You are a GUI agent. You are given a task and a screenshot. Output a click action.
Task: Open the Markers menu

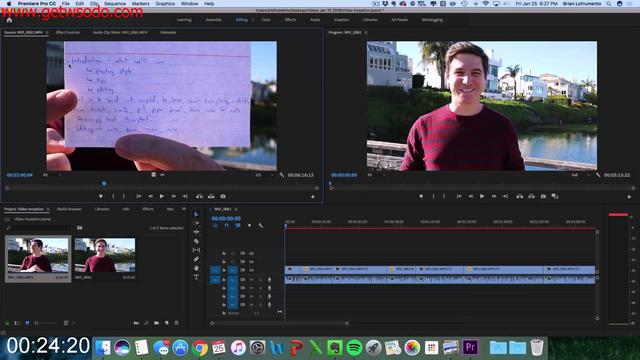tap(140, 3)
